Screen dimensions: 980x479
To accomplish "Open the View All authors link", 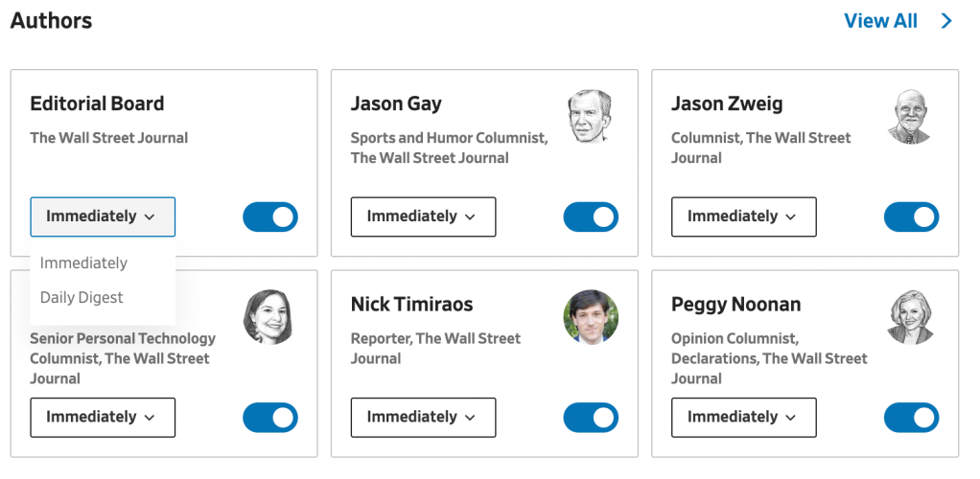I will (x=880, y=21).
